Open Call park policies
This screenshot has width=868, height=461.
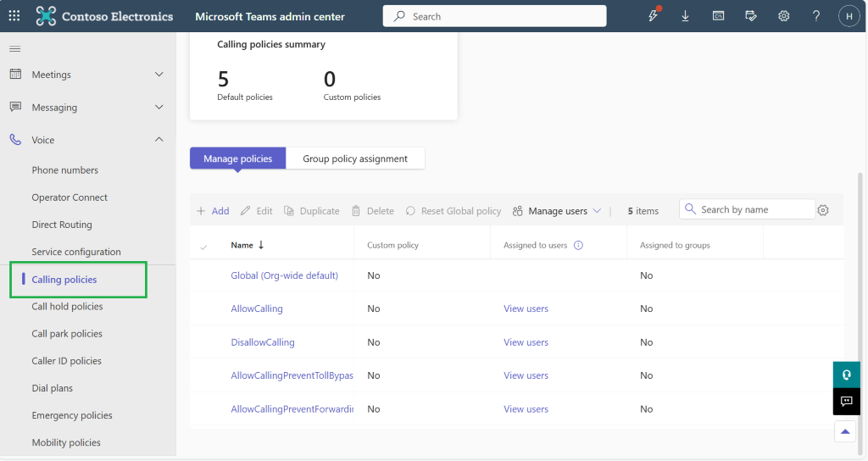(x=67, y=333)
